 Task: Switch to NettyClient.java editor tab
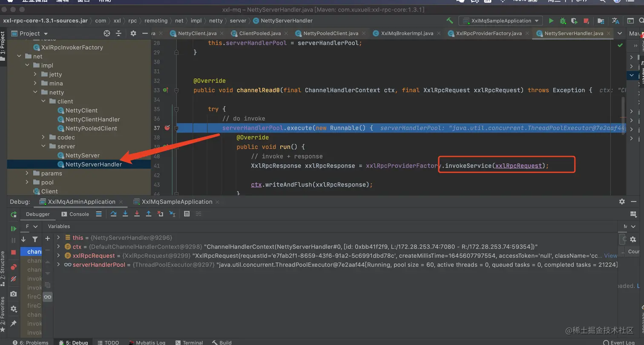pos(197,33)
